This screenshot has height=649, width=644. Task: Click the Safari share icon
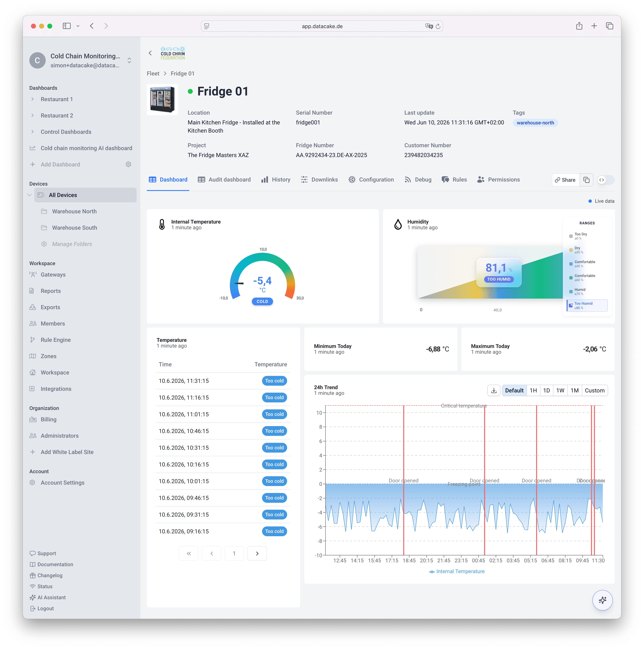tap(579, 26)
